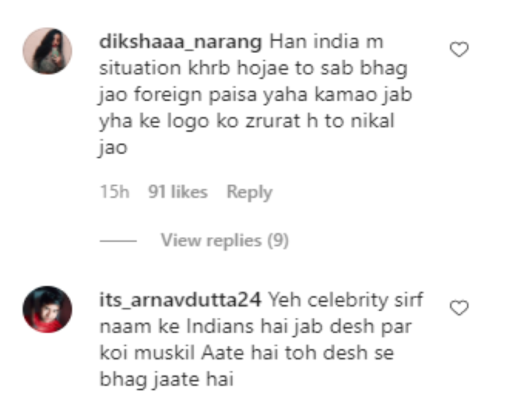
Task: Select the 'Han india m' comment text
Action: (327, 42)
